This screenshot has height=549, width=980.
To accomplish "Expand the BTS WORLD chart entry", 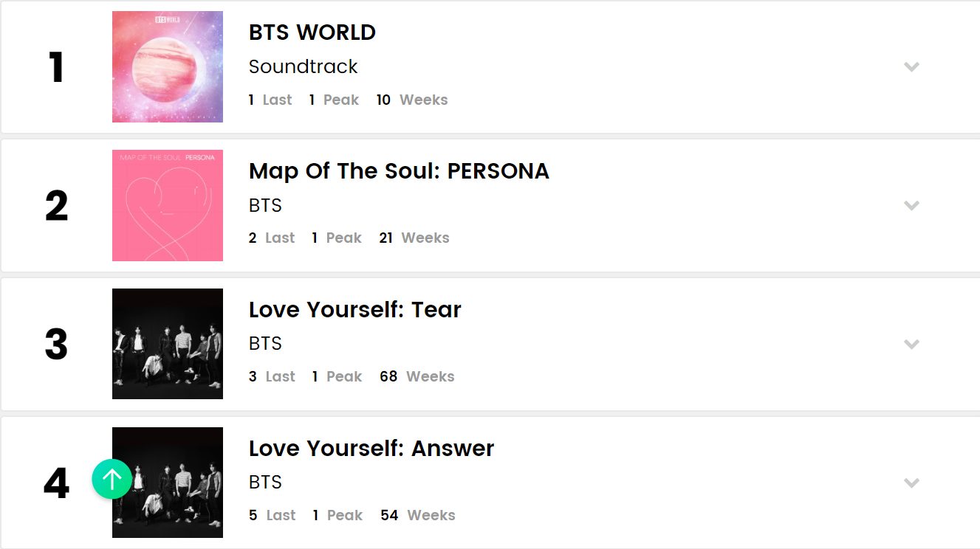I will pyautogui.click(x=911, y=67).
